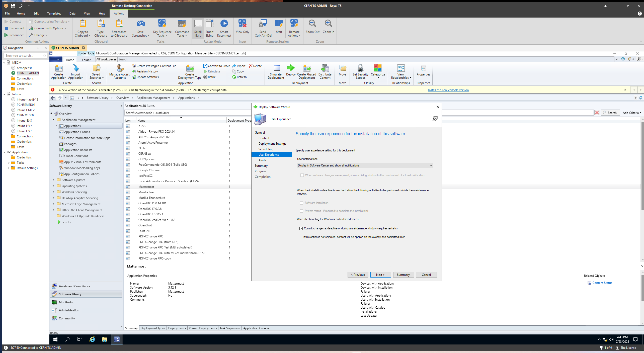Viewport: 644px width, 353px height.
Task: Switch to the Deployment Types tab
Action: click(153, 328)
